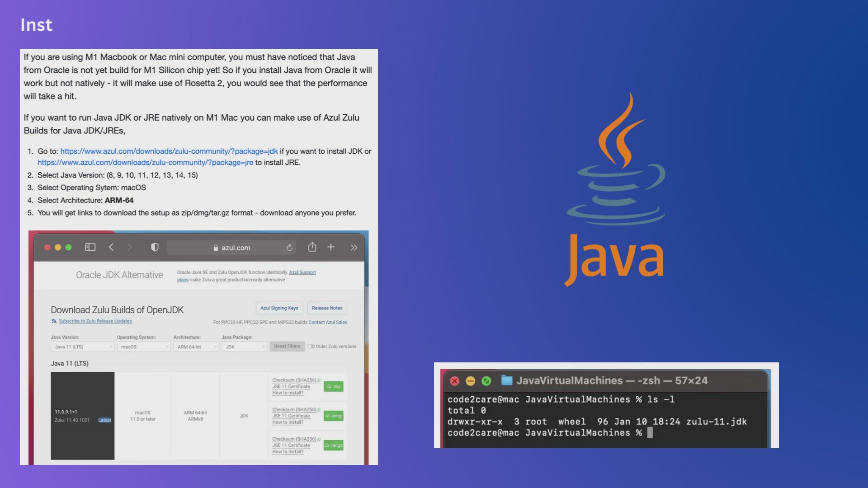The height and width of the screenshot is (488, 868).
Task: Select the 11.0.9.1+1 version cell
Action: tap(83, 416)
